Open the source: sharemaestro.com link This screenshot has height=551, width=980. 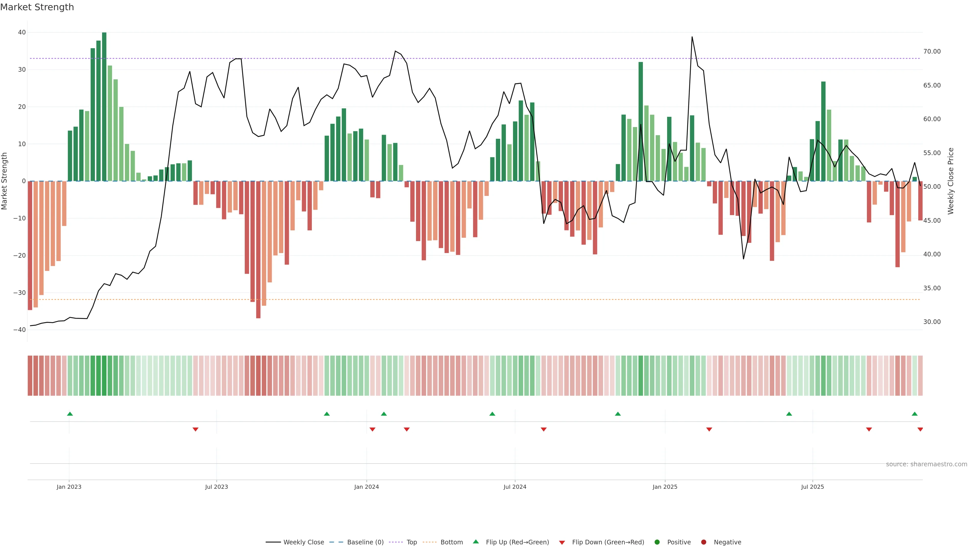pyautogui.click(x=926, y=464)
